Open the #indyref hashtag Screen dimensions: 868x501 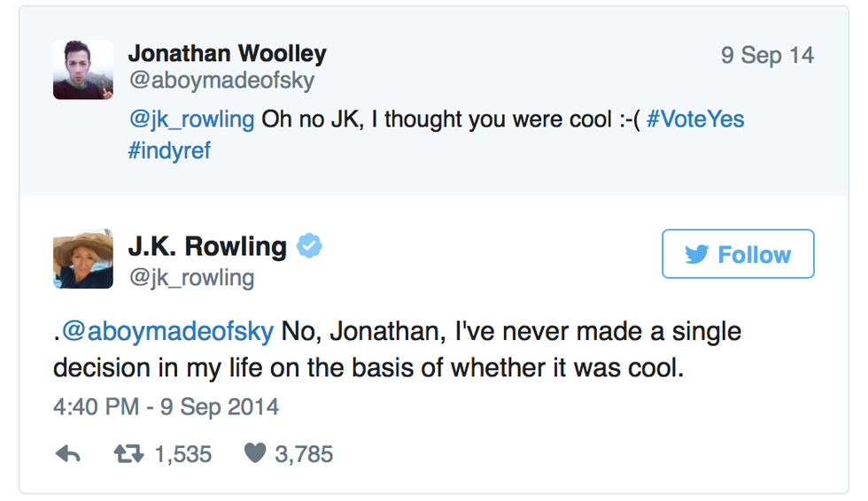point(169,150)
